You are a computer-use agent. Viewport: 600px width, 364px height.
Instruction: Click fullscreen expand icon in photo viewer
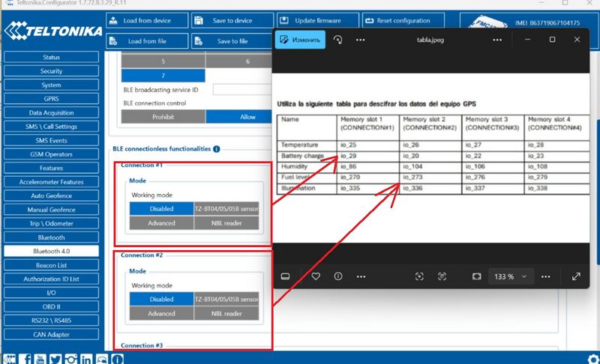[x=576, y=276]
